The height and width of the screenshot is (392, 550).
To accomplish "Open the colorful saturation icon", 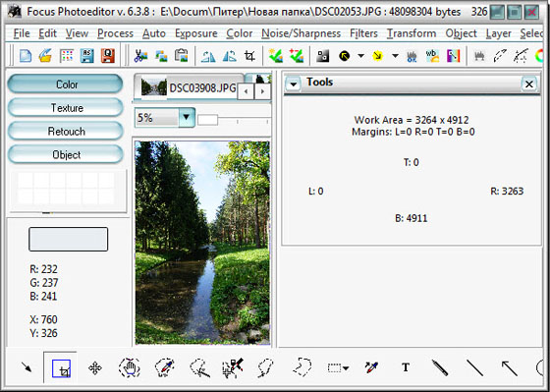I will tap(453, 56).
